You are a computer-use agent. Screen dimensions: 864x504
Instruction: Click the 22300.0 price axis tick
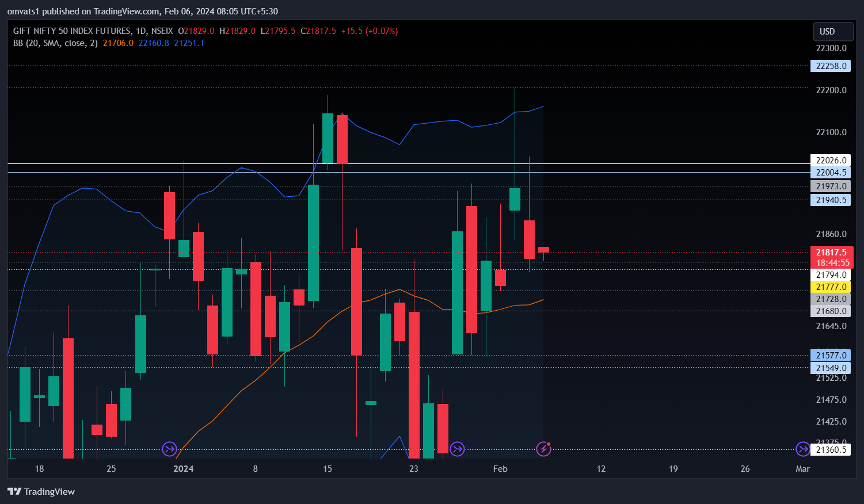click(831, 48)
